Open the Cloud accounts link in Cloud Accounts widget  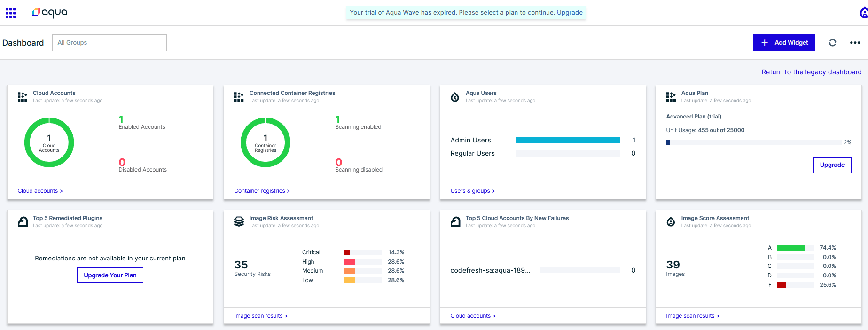tap(40, 191)
